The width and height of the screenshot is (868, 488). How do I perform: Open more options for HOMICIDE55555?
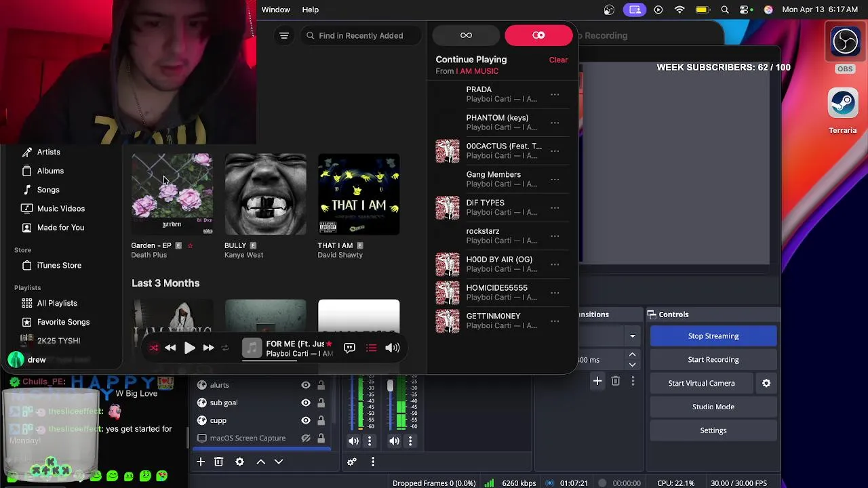pos(555,293)
